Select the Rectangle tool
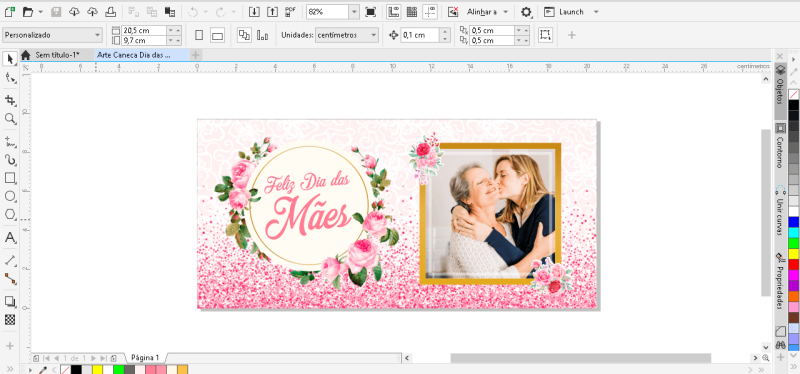800x374 pixels. pyautogui.click(x=10, y=178)
